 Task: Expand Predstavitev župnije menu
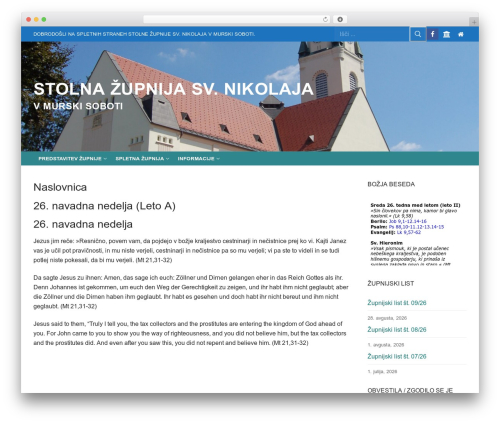(72, 159)
